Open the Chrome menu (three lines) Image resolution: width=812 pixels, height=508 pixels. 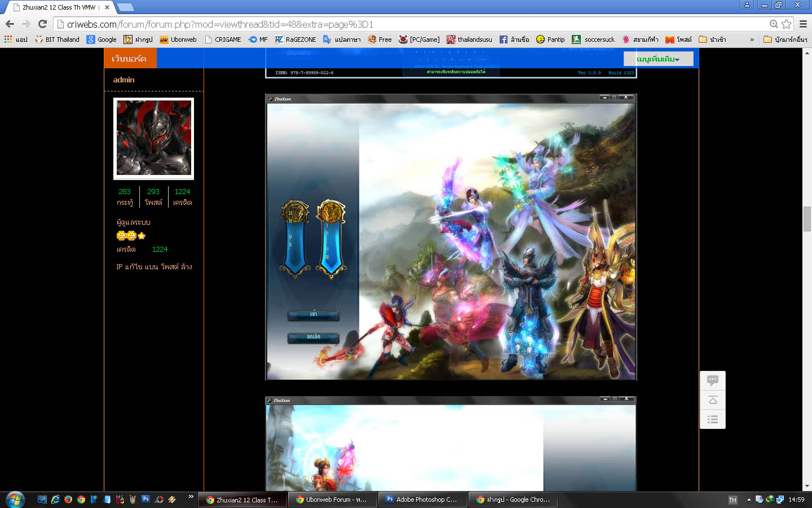tap(803, 24)
